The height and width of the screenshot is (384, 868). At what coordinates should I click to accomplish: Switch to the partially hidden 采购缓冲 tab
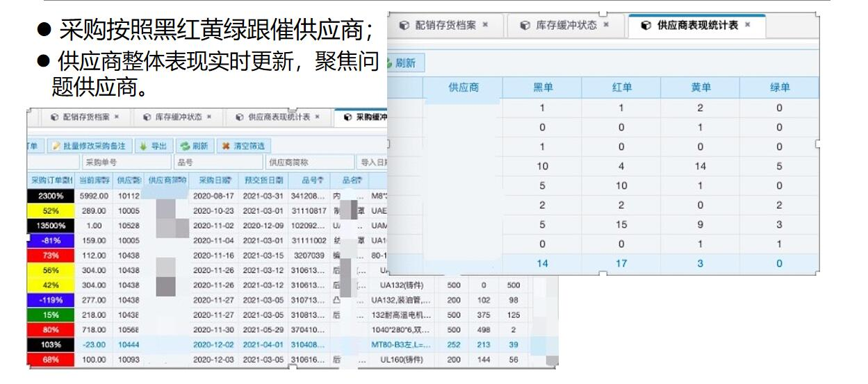pos(365,117)
